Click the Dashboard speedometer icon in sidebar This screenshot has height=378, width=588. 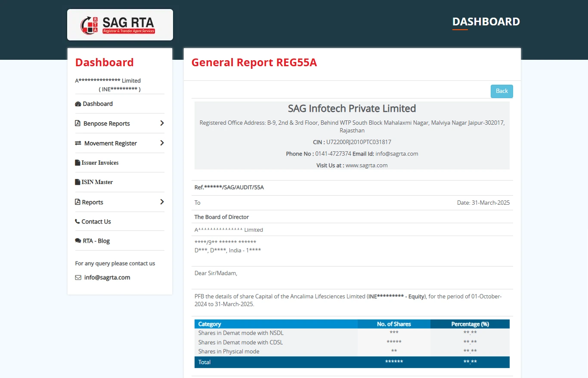(78, 104)
